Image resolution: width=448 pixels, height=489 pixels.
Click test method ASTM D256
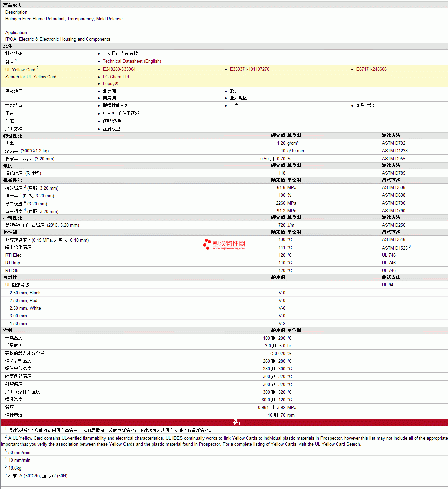(x=393, y=225)
